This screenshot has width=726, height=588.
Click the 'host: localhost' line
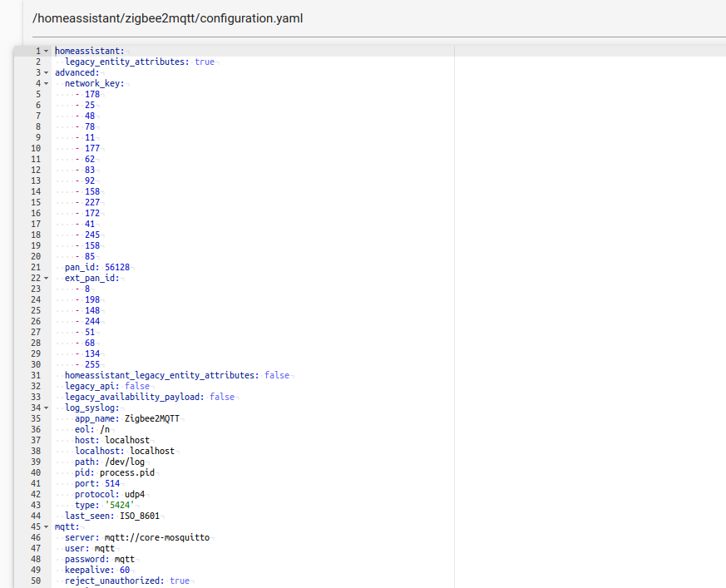tap(112, 440)
